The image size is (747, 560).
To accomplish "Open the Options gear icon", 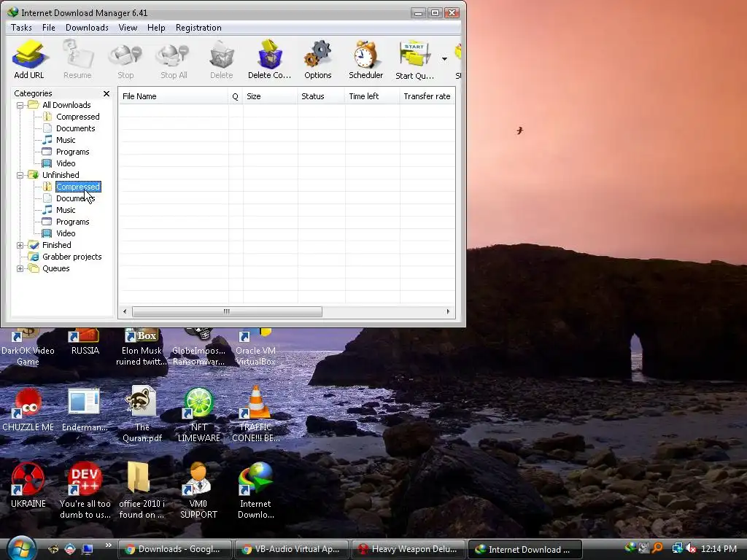I will [318, 59].
